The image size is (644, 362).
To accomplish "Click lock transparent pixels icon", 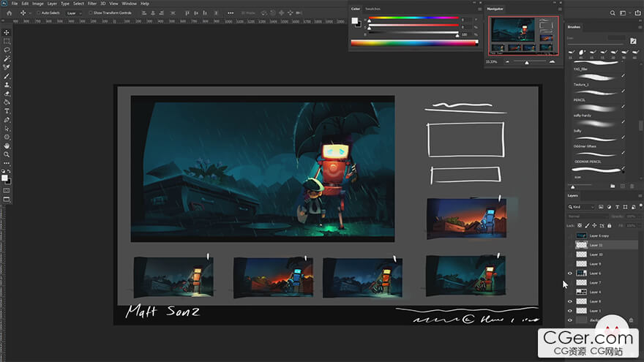I will click(x=580, y=226).
